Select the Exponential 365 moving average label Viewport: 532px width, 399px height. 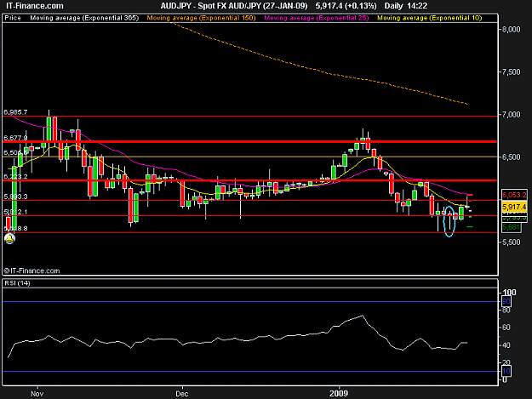coord(84,18)
